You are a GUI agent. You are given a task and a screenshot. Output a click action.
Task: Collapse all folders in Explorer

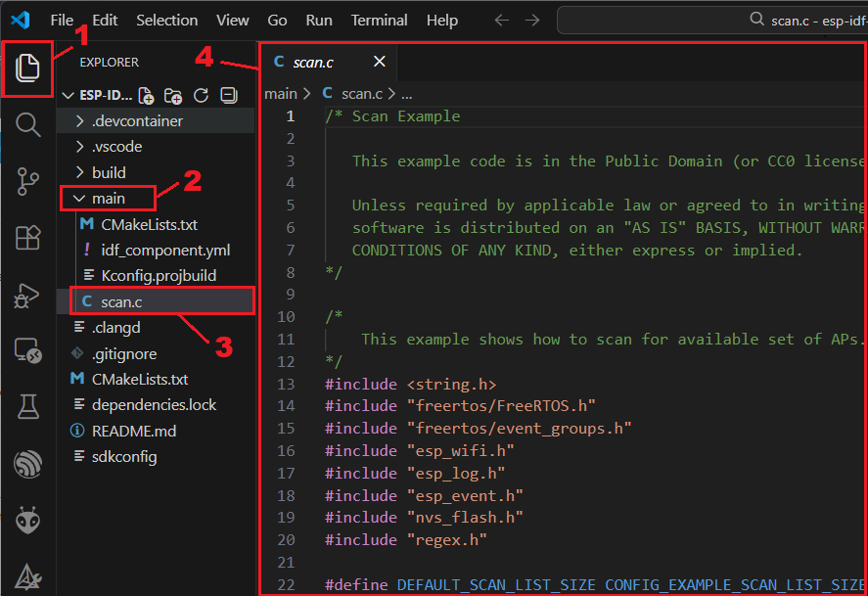[x=229, y=95]
